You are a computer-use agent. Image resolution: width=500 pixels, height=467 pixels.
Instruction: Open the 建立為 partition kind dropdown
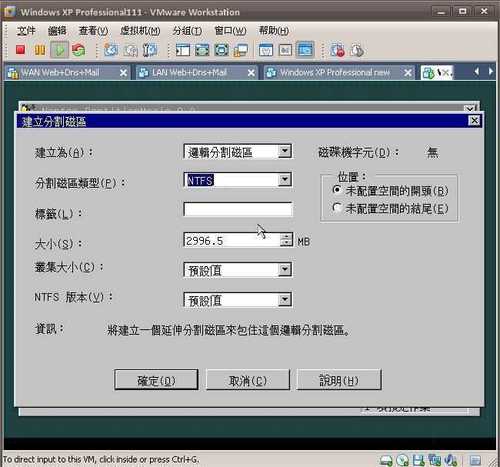pos(285,151)
